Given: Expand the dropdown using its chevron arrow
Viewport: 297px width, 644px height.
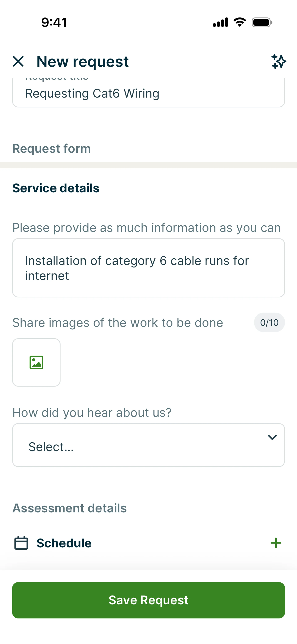Looking at the screenshot, I should (x=272, y=437).
